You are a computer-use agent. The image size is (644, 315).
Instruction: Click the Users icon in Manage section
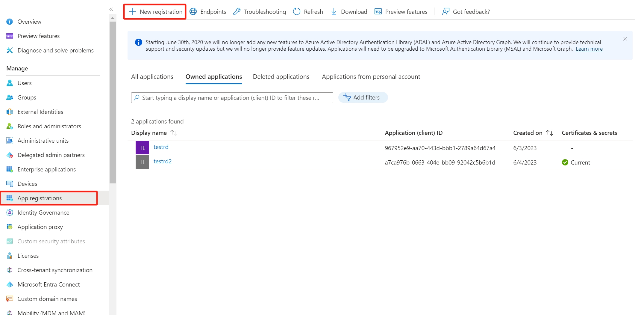point(10,83)
